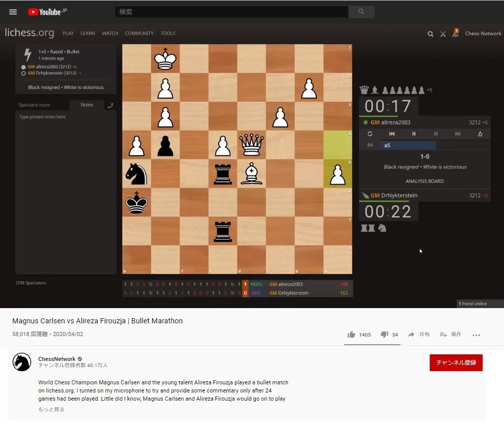Click the black knight on the board

coord(137,173)
